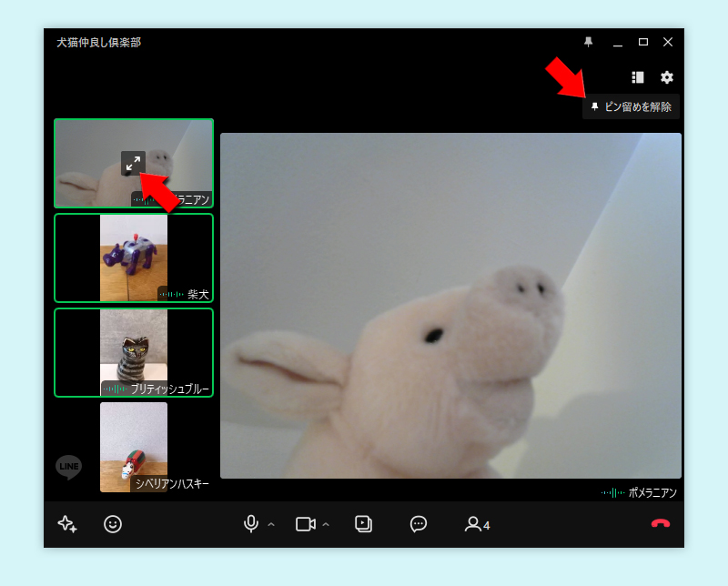Show the participants list
The height and width of the screenshot is (586, 728).
click(x=477, y=524)
